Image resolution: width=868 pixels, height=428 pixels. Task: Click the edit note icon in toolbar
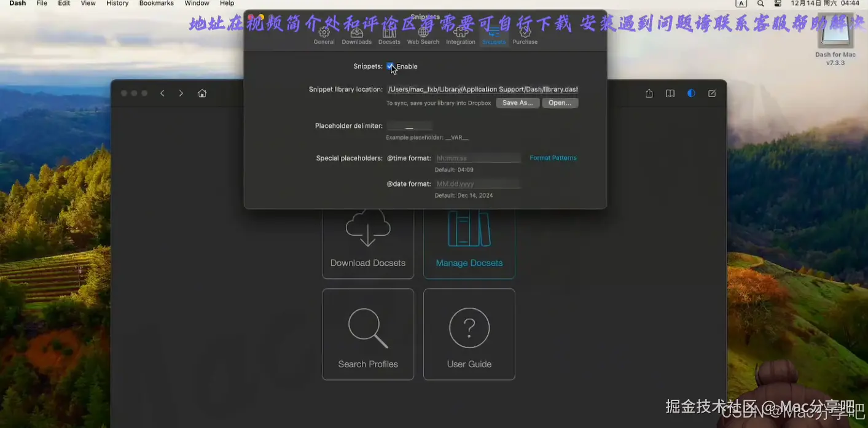[712, 93]
